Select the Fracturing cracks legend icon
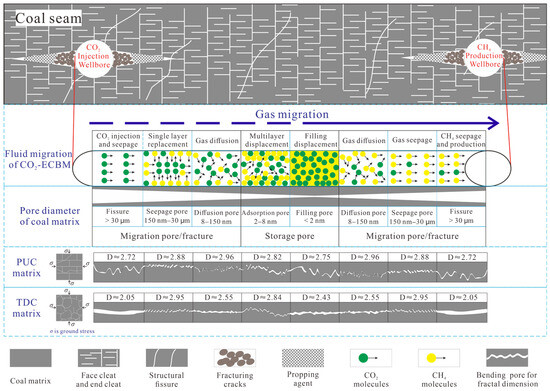 (x=235, y=358)
